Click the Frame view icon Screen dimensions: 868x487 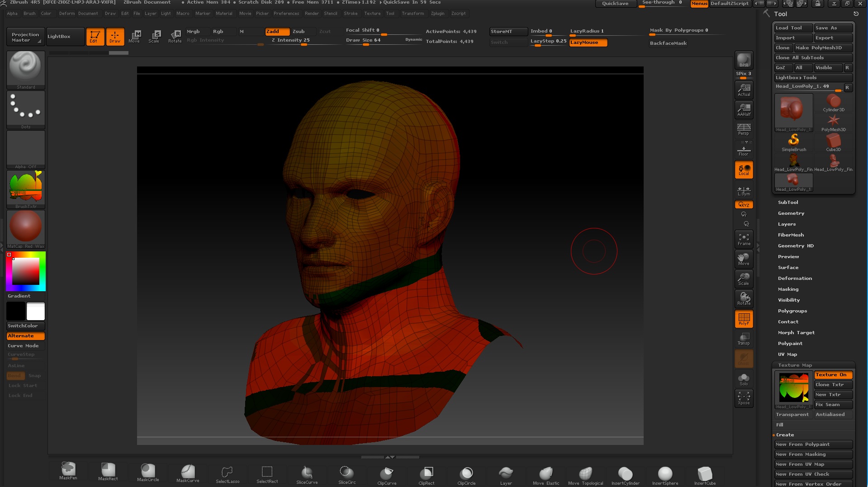(744, 239)
